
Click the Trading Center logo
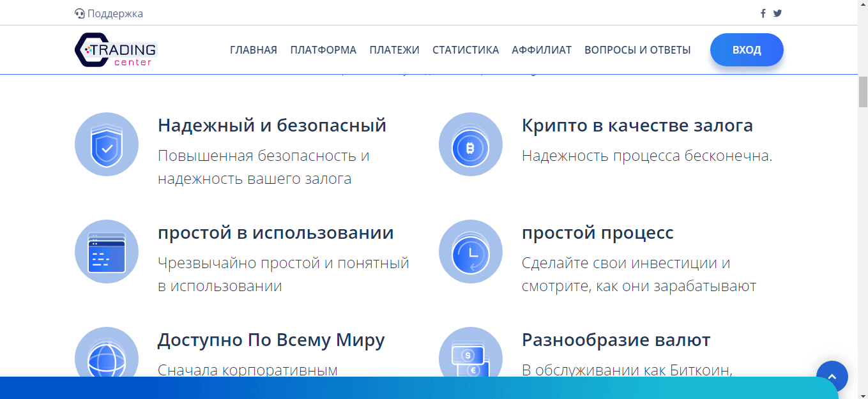coord(116,50)
